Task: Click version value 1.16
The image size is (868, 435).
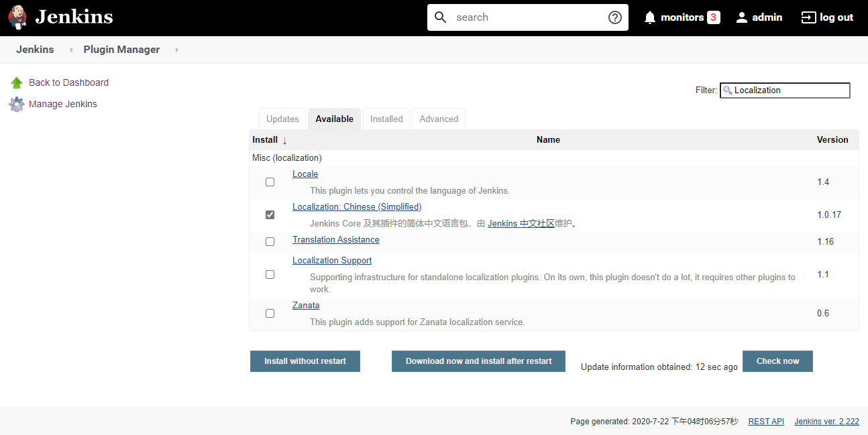Action: [826, 241]
